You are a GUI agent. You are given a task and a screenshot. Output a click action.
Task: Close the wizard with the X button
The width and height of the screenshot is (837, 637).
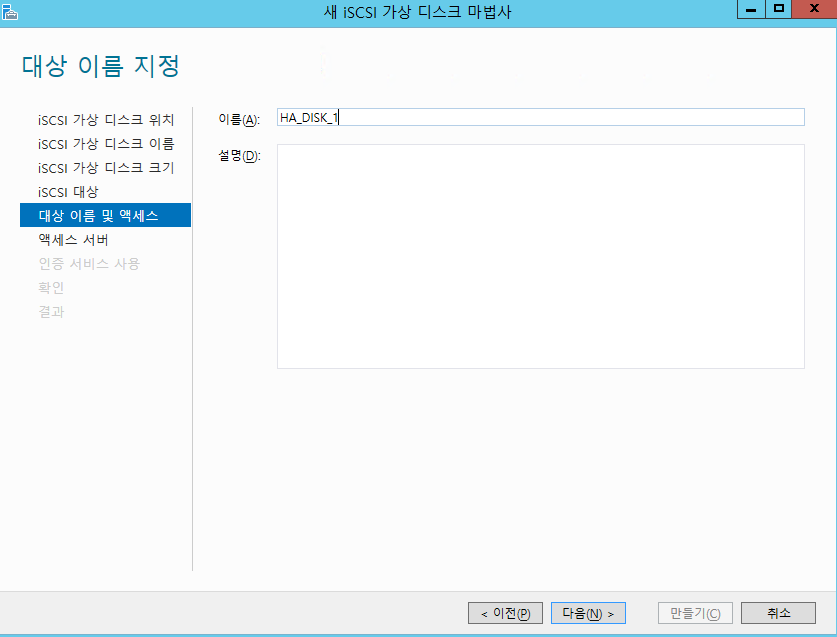click(x=812, y=9)
